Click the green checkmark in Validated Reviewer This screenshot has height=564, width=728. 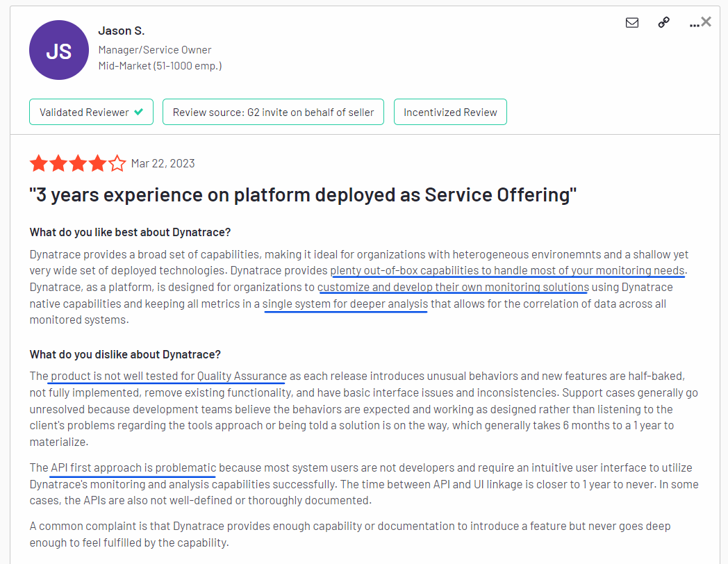point(138,112)
